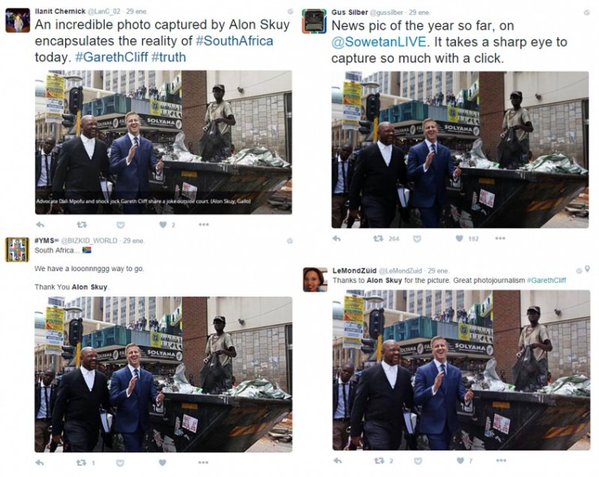The height and width of the screenshot is (477, 599).
Task: Open the #SouthAfrica hashtag
Action: [235, 41]
